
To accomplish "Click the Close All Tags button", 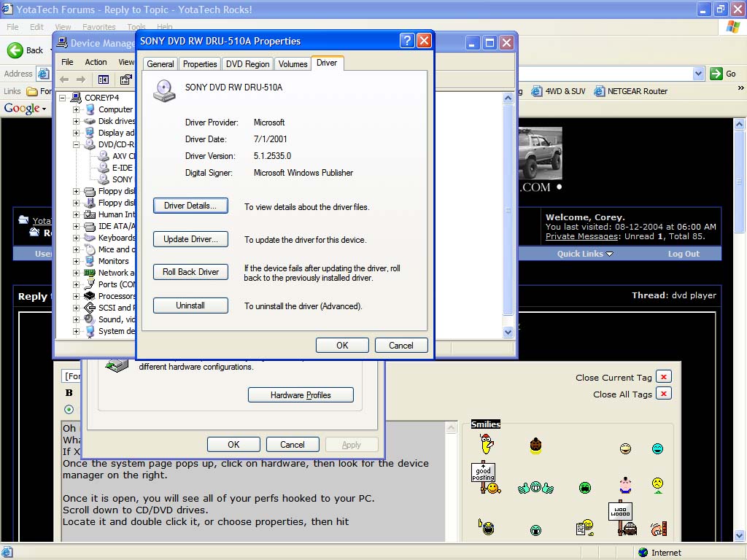I will pyautogui.click(x=664, y=393).
